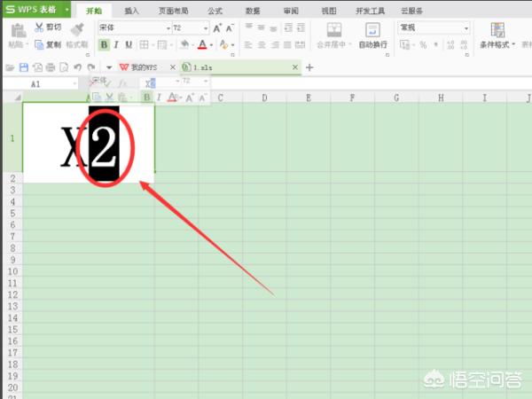Toggle Italic formatting in the ribbon
Viewport: 532px width, 399px height.
(117, 44)
